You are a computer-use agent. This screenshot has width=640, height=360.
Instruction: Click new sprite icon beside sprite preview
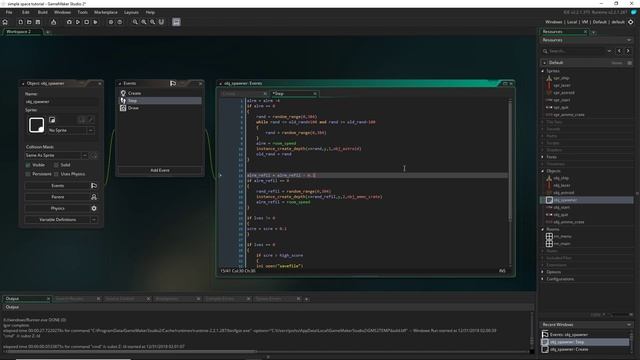coord(52,120)
